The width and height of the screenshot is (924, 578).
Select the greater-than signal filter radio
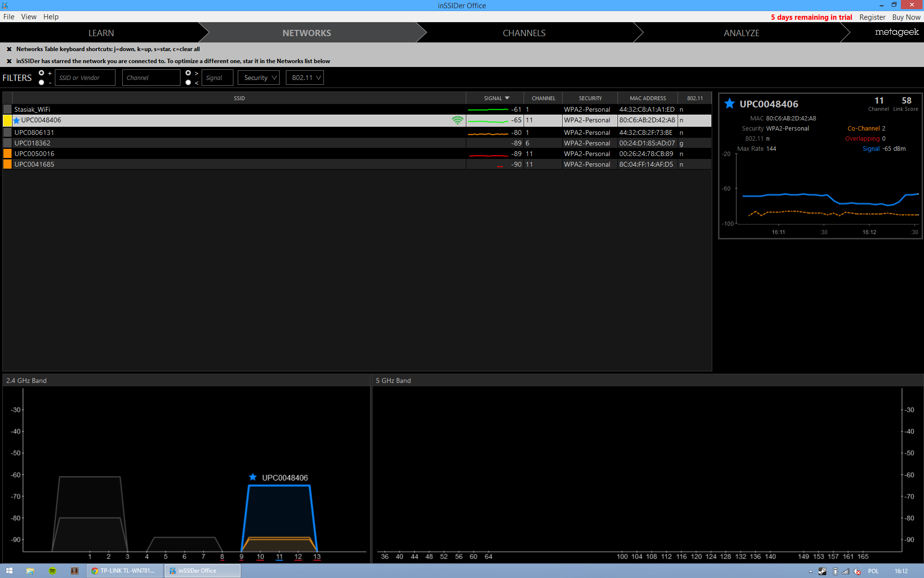[188, 73]
